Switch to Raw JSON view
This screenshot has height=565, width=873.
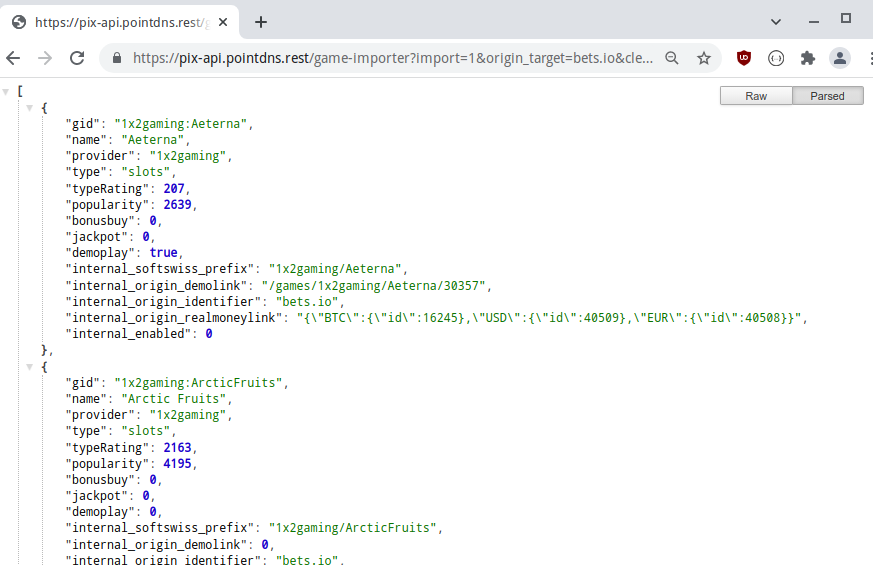click(756, 96)
